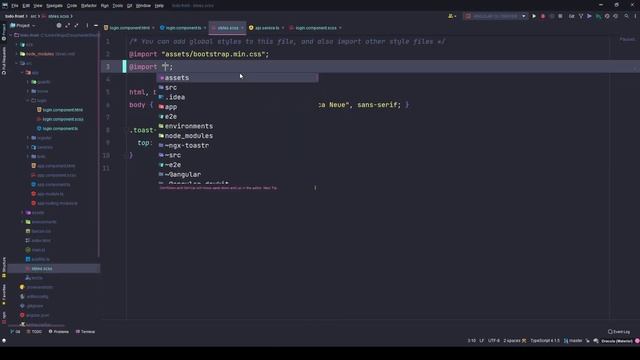Click UTF-8 encoding in status bar
Image resolution: width=640 pixels, height=360 pixels.
click(493, 340)
